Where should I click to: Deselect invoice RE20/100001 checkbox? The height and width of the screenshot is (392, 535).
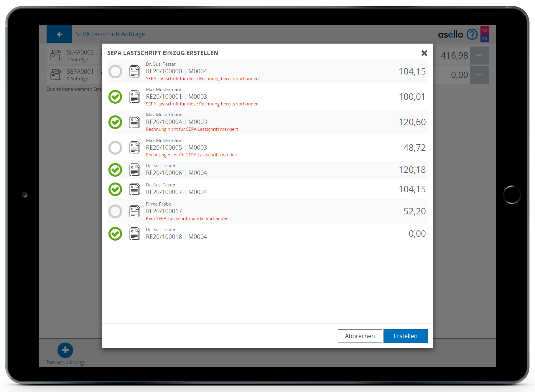point(115,97)
